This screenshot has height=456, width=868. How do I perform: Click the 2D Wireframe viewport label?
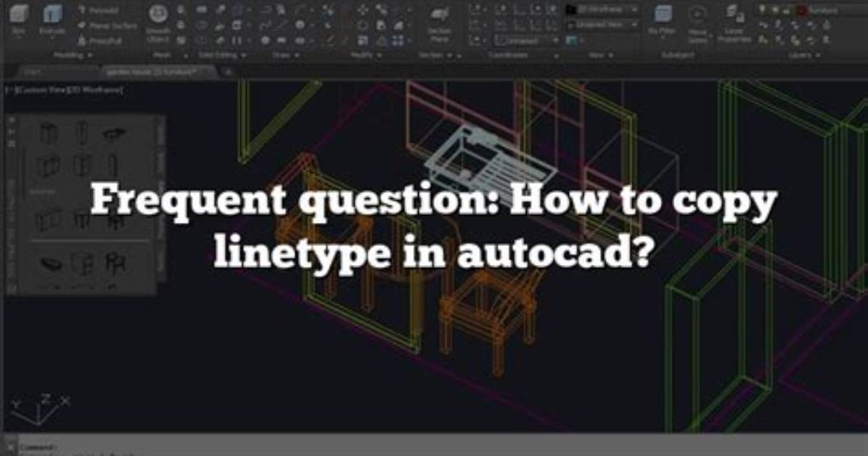[95, 90]
